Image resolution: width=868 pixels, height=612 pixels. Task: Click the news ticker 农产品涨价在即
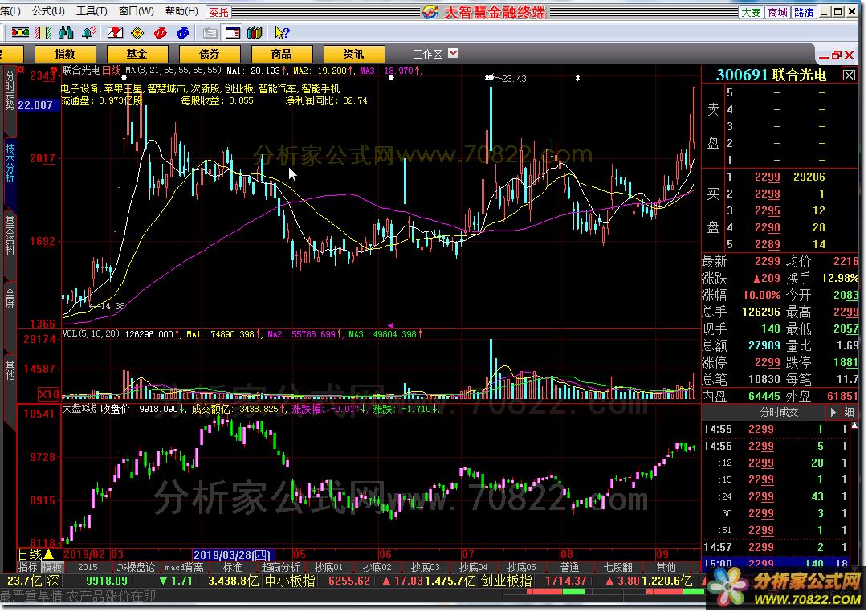[112, 596]
